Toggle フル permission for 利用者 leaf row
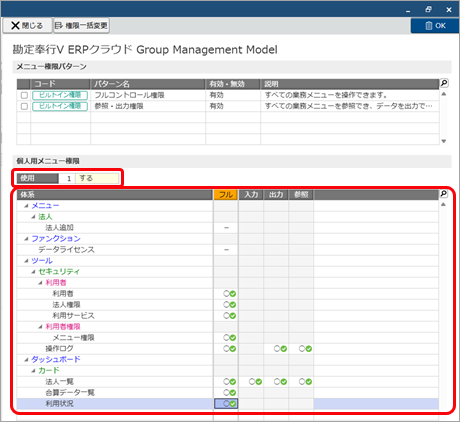 tap(230, 294)
